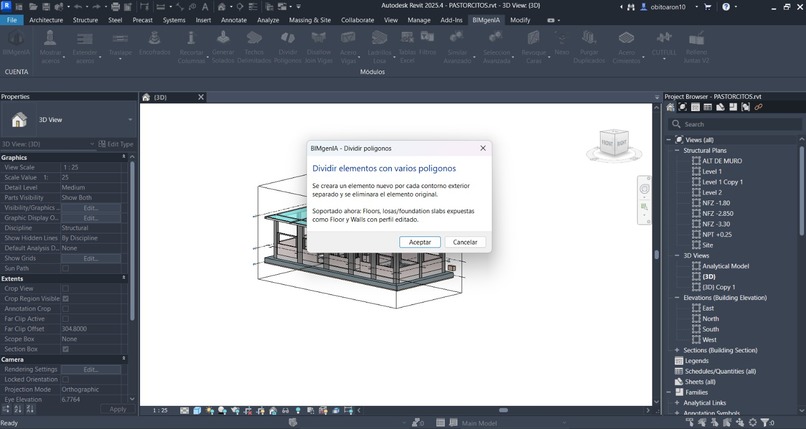Image resolution: width=806 pixels, height=429 pixels.
Task: Collapse the Views (all) tree node
Action: (x=669, y=140)
